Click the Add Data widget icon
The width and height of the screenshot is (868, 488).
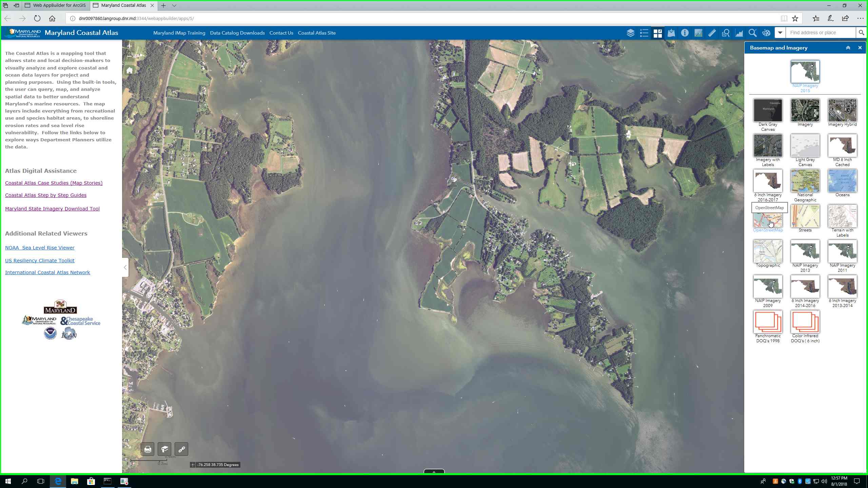[671, 33]
